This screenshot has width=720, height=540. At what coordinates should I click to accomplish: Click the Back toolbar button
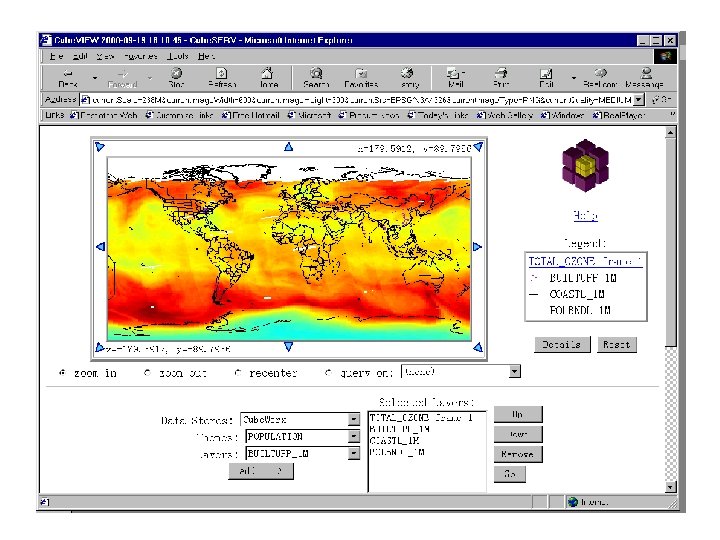coord(68,78)
